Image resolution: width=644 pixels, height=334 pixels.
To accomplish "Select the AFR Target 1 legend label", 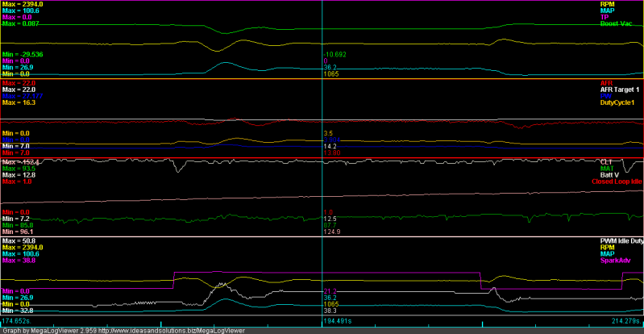I will pos(618,90).
